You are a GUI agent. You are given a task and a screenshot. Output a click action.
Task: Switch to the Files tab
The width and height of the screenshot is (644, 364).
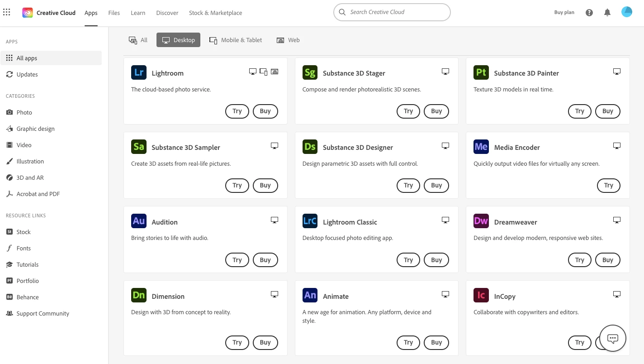(114, 13)
